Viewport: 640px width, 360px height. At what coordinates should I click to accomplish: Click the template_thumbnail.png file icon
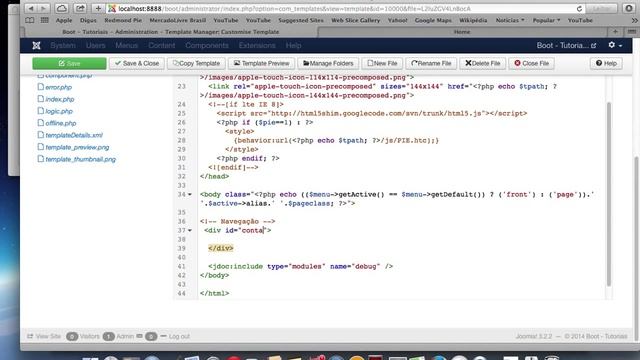point(40,159)
